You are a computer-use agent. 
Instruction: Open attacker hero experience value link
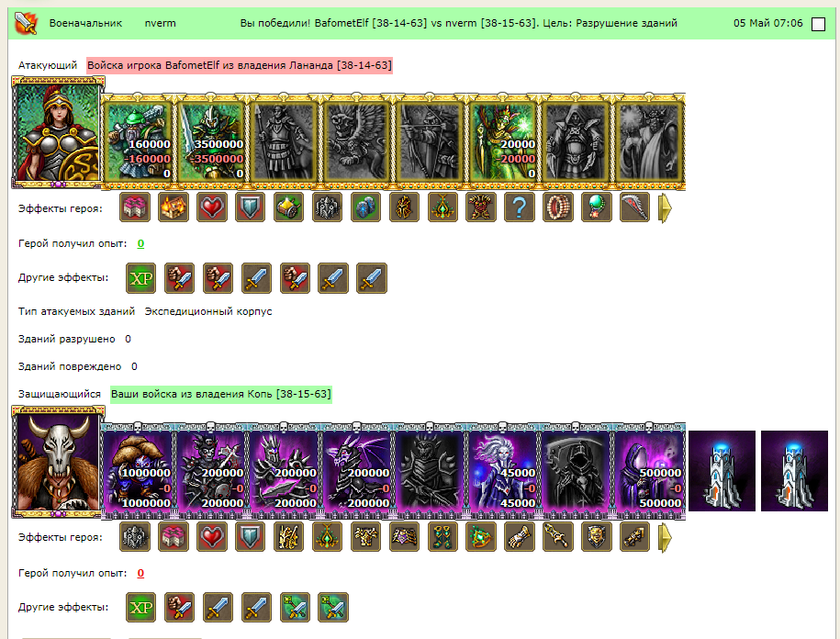[x=140, y=243]
